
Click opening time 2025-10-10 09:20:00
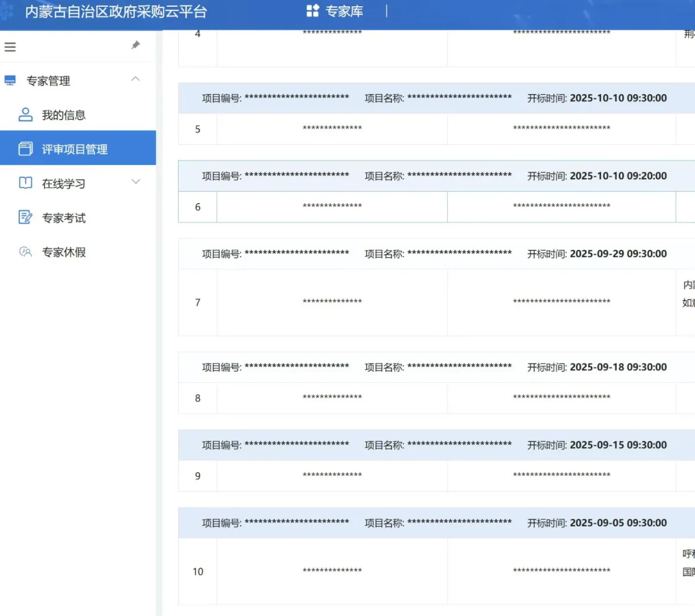click(x=619, y=176)
